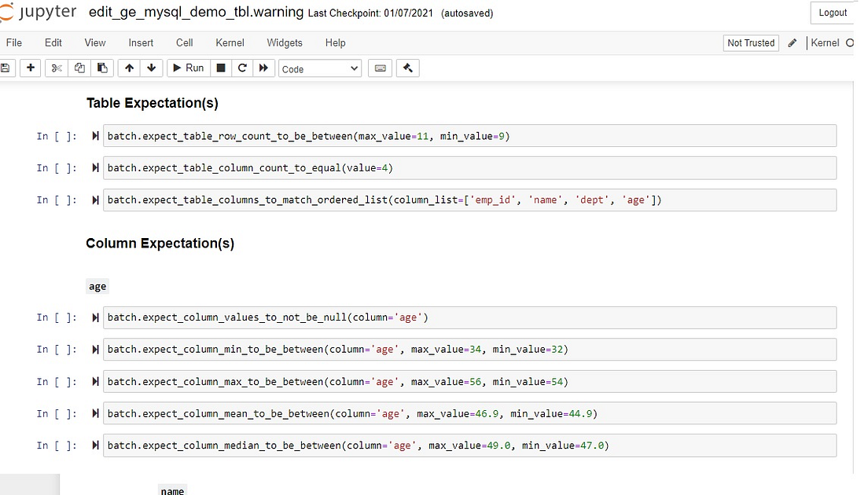Viewport: 868px width, 495px height.
Task: Save the notebook with the floppy disk icon
Action: 6,68
